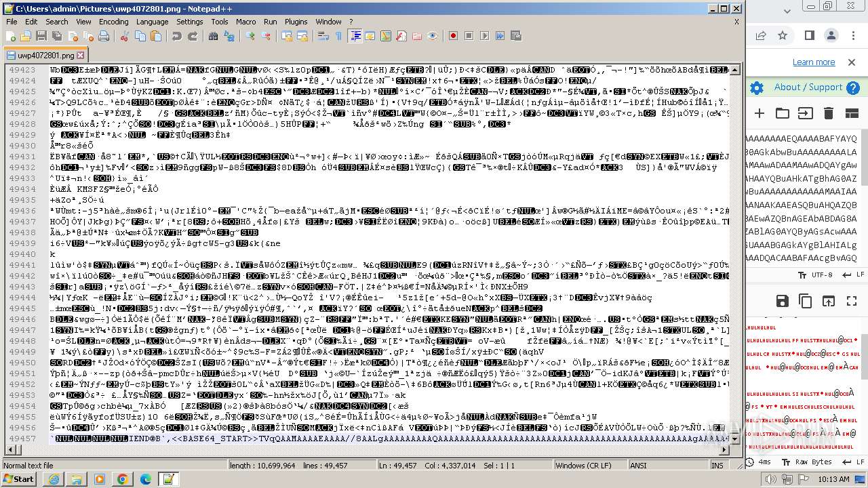Click the Close All toolbar icon
Screen dimensions: 868x488
pos(88,36)
